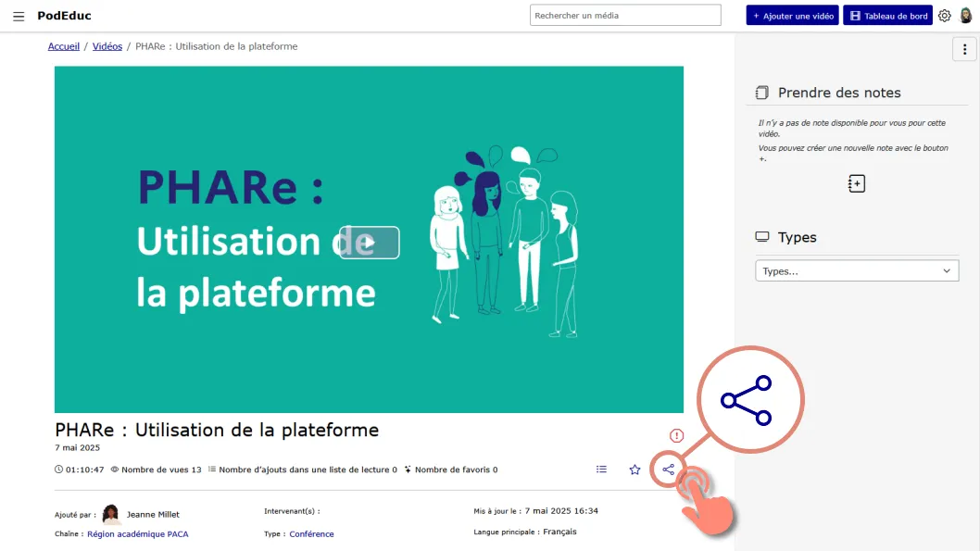Click the Nombre de favoris 0 label
Viewport: 980px width, 551px height.
pyautogui.click(x=450, y=470)
